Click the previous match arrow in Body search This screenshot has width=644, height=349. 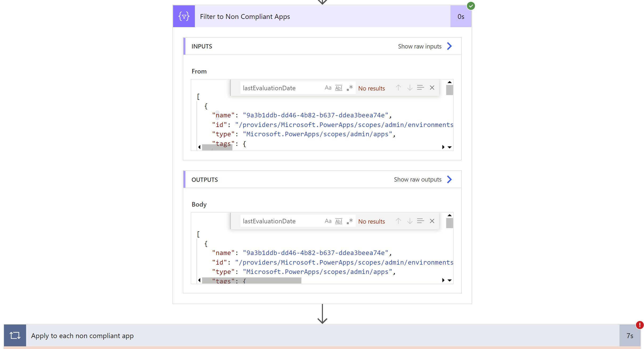click(399, 221)
